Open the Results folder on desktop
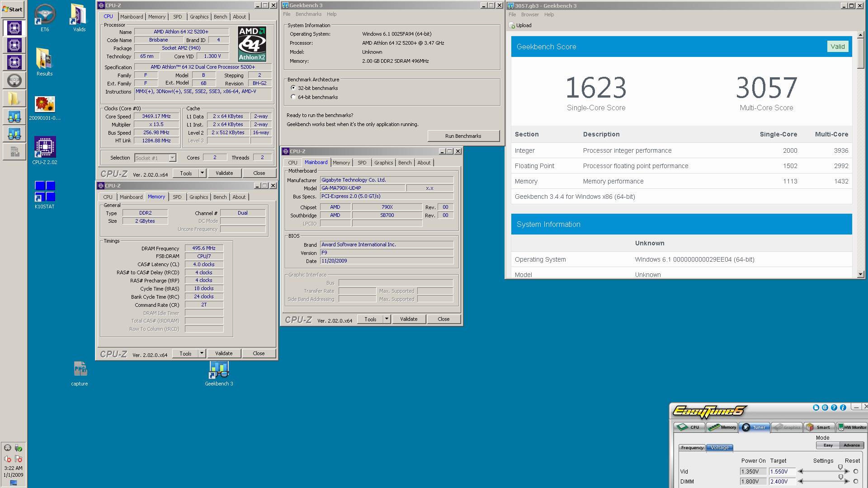Viewport: 868px width, 488px height. [x=44, y=62]
